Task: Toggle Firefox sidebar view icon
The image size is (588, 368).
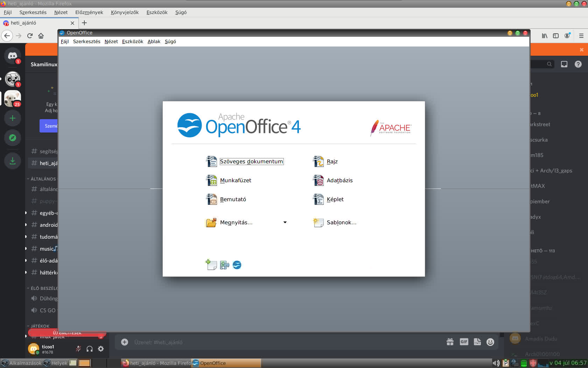Action: [x=556, y=36]
